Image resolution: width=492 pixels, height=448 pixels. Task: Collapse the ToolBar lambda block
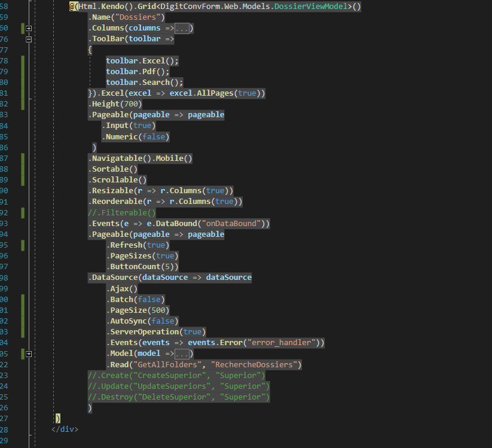click(28, 39)
